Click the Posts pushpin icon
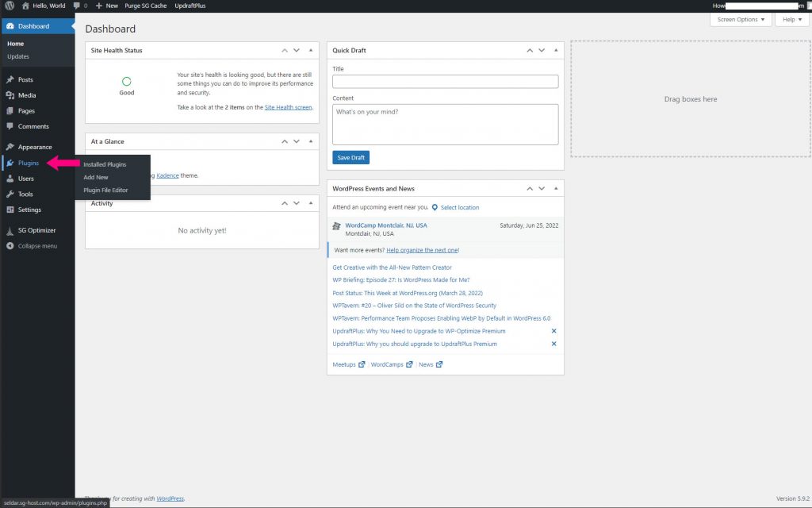 10,80
